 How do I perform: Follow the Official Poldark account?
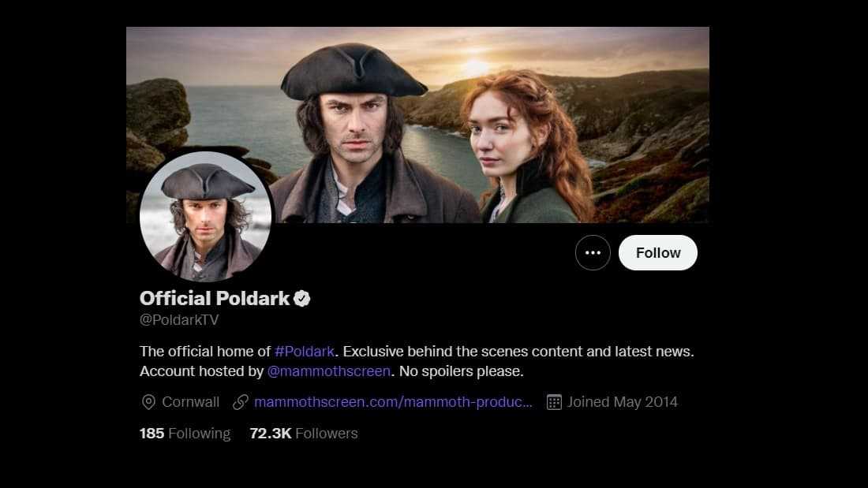click(657, 253)
